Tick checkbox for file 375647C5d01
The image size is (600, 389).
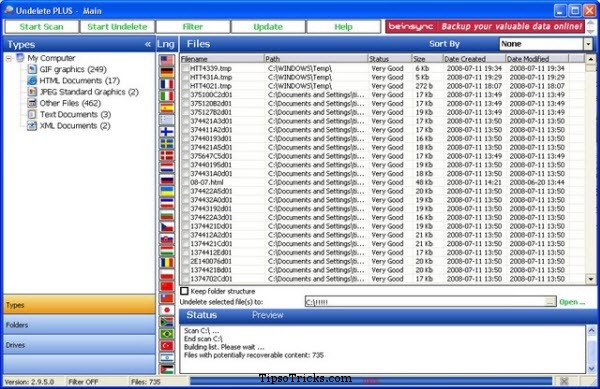[x=186, y=156]
